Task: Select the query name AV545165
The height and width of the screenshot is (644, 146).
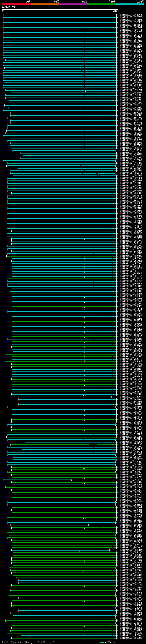Action: (8, 7)
